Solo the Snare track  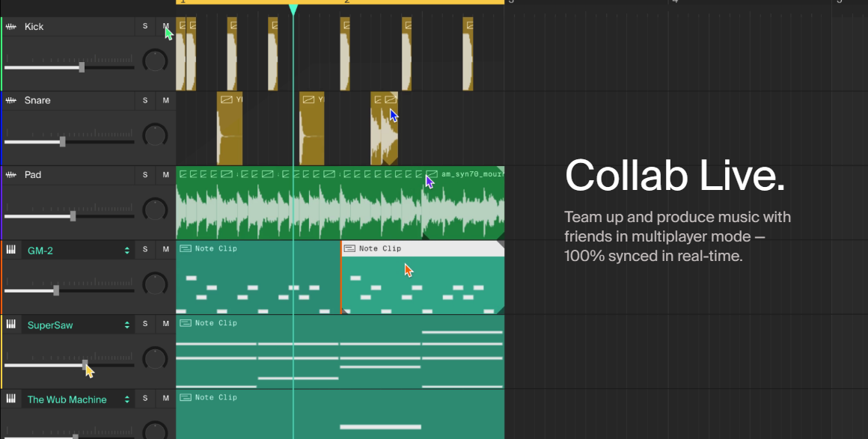coord(145,100)
